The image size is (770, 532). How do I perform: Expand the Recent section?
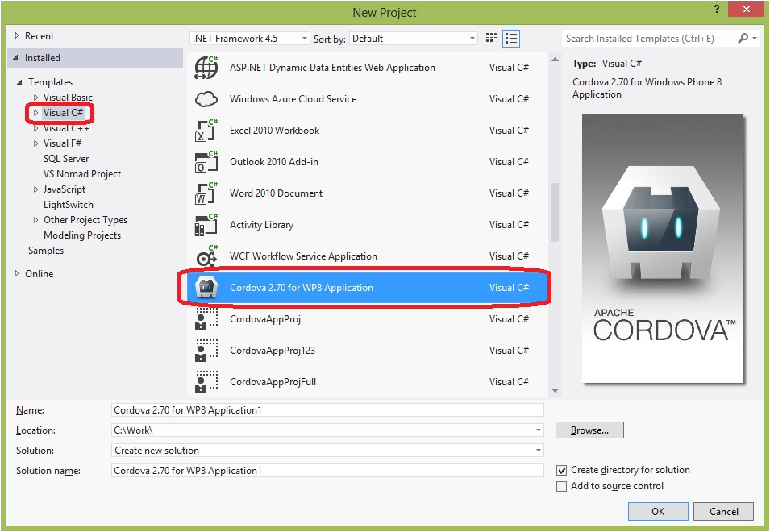[17, 35]
